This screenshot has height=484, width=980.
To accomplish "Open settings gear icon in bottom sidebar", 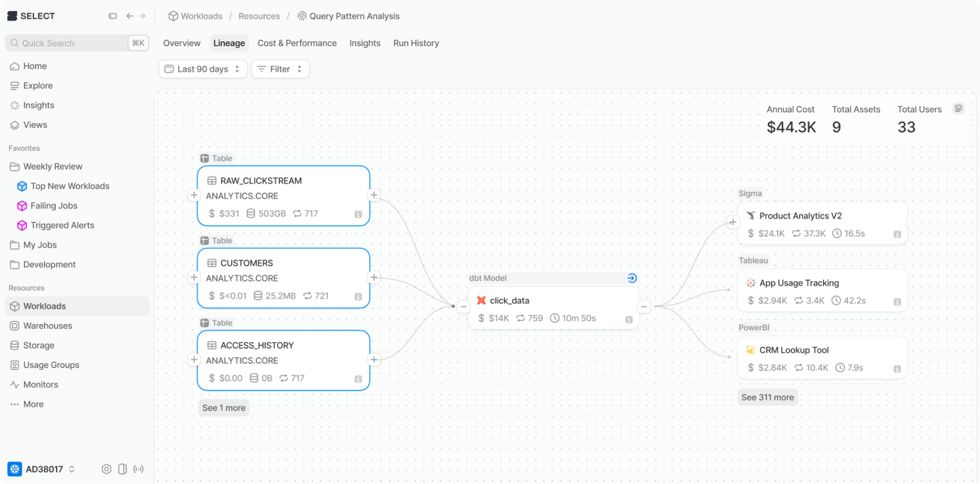I will (x=106, y=469).
